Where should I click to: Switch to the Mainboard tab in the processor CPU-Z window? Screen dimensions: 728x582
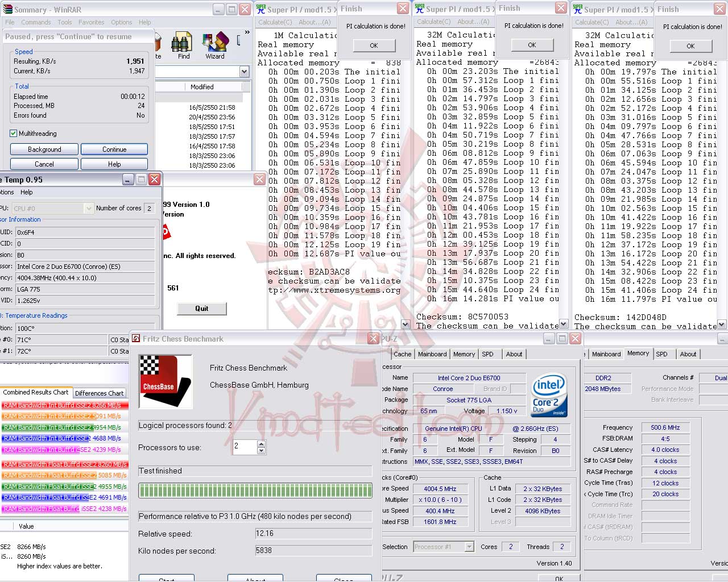pos(432,354)
